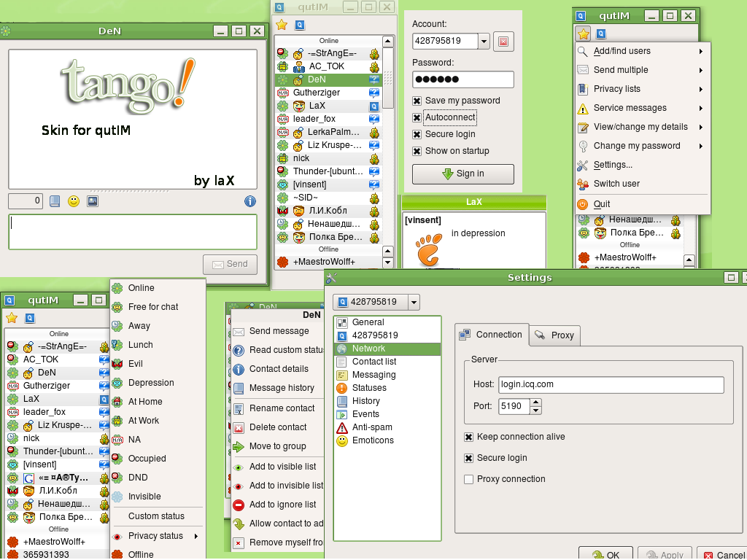Click OK in the Settings window
The height and width of the screenshot is (560, 747).
606,553
